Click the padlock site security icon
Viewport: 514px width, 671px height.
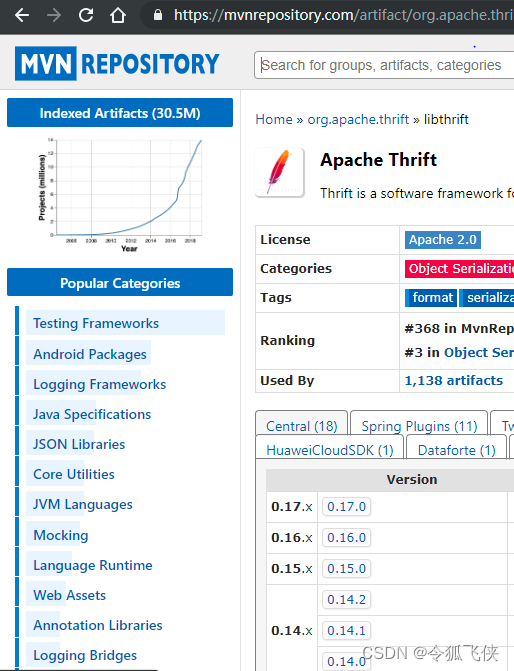tap(158, 15)
